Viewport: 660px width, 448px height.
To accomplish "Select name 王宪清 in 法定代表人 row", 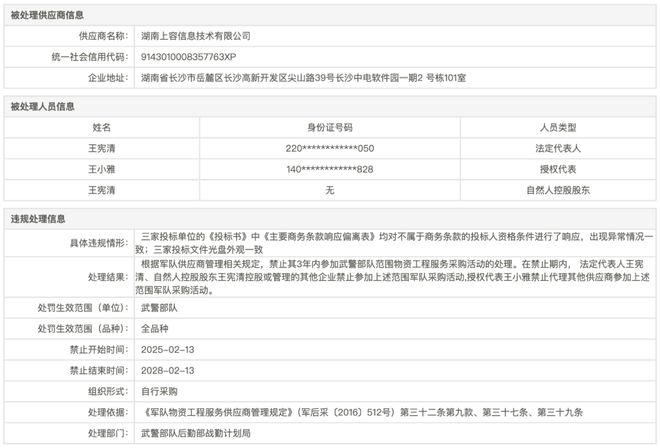I will coord(101,148).
